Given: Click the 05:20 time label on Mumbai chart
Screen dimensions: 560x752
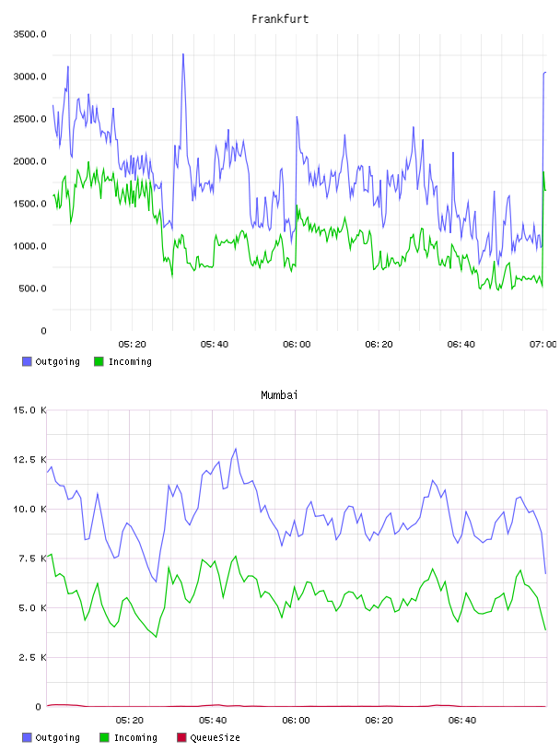Looking at the screenshot, I should (130, 721).
